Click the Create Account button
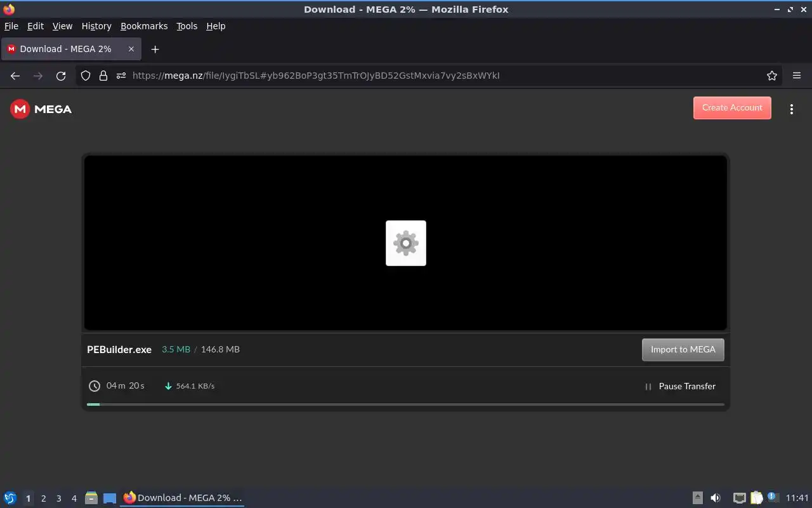Image resolution: width=812 pixels, height=508 pixels. coord(732,108)
